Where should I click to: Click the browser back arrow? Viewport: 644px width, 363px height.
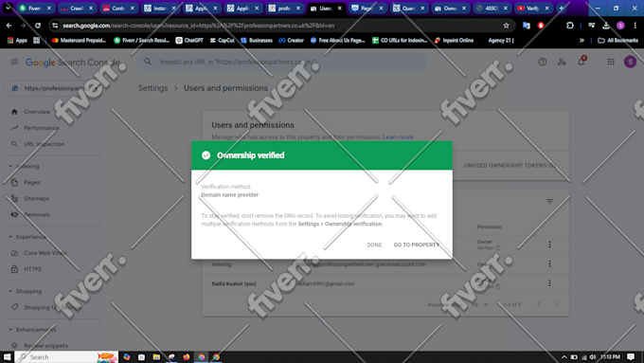[x=9, y=26]
